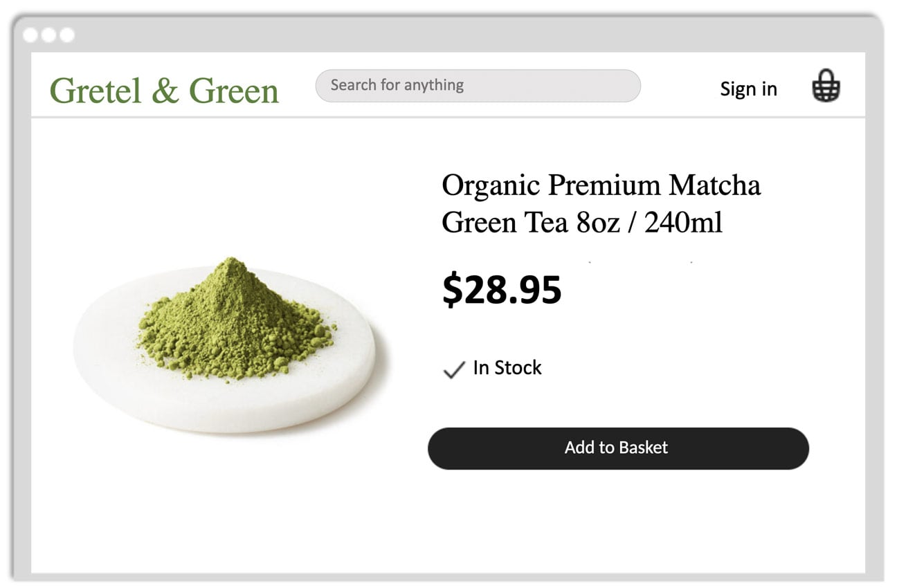Click the word Green in the store logo
Screen dimensions: 897x588
234,91
